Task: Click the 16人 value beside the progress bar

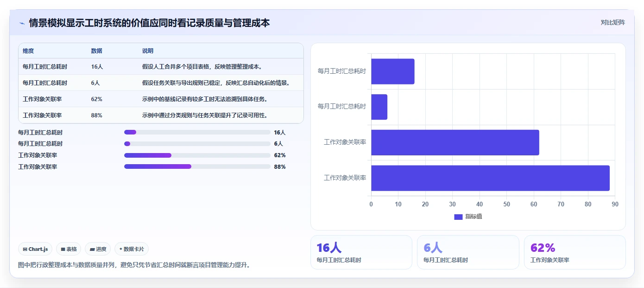Action: tap(280, 132)
